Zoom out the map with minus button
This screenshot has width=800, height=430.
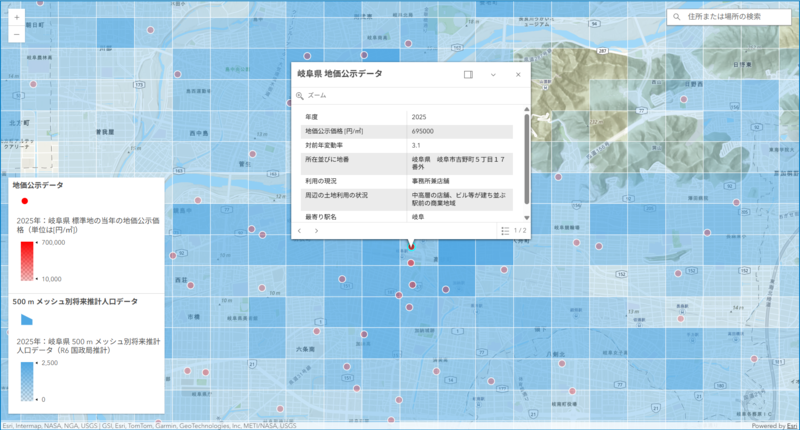[16, 34]
